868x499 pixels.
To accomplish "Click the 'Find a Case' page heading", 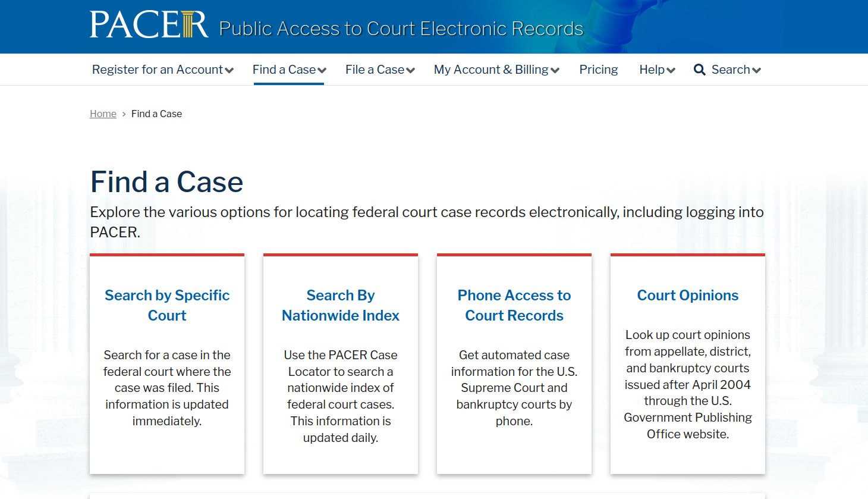I will (x=166, y=181).
